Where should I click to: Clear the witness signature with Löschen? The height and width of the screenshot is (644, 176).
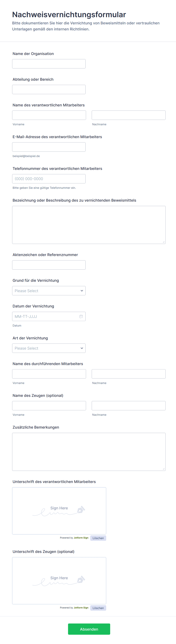click(98, 608)
